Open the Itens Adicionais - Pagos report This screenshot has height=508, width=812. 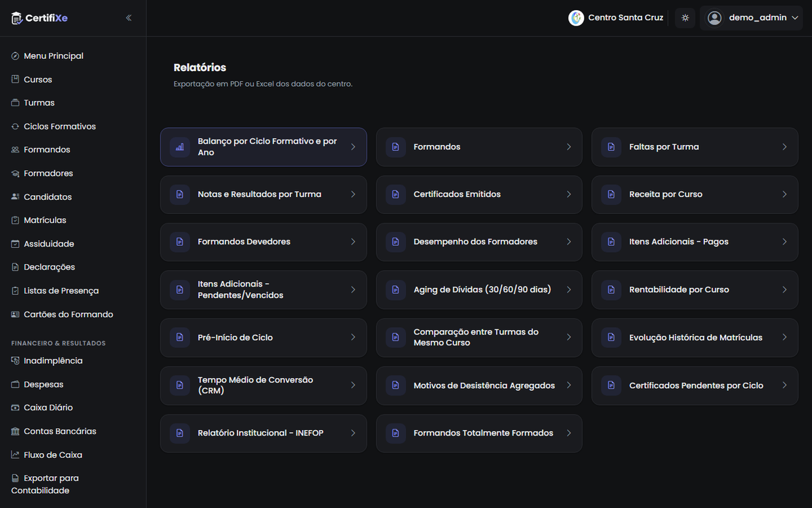695,242
